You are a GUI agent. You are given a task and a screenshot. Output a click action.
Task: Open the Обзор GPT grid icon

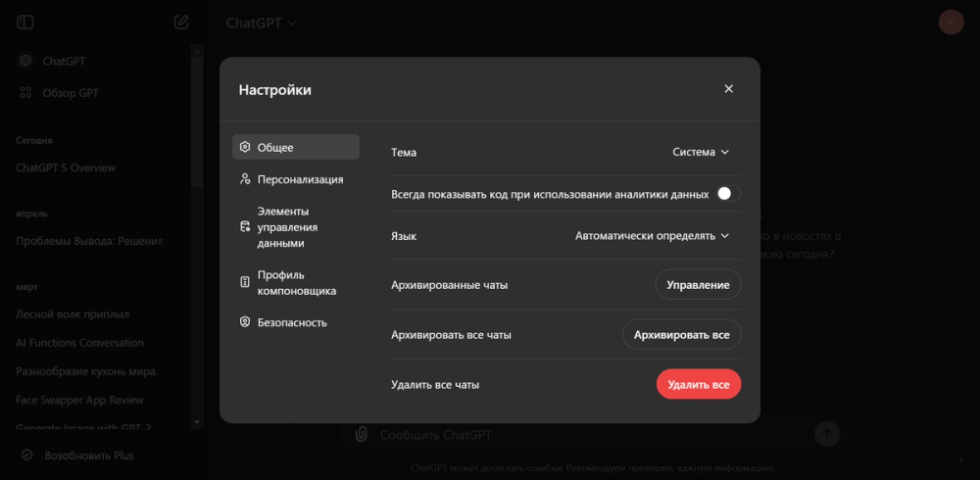tap(25, 93)
